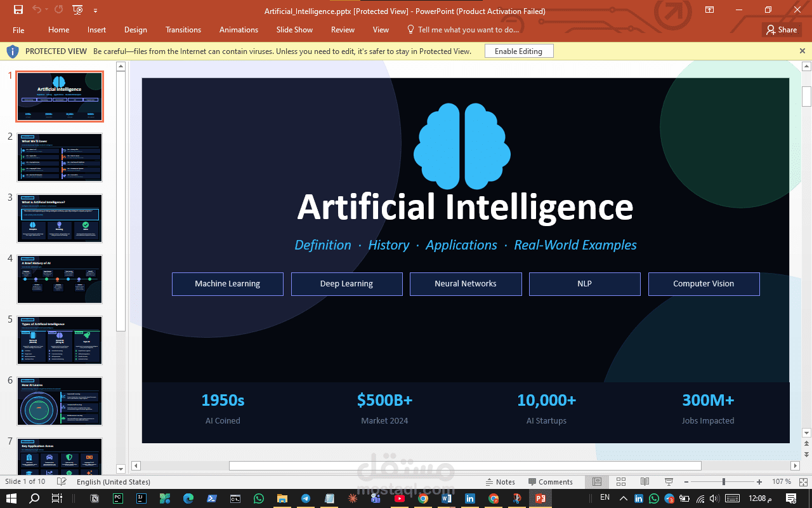
Task: Open Microsoft Edge from the taskbar
Action: [188, 498]
